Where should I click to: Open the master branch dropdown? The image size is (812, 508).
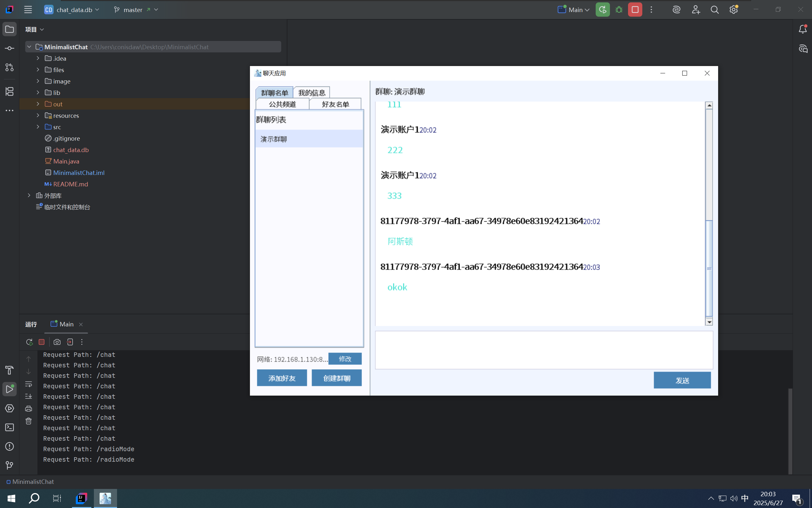click(136, 10)
